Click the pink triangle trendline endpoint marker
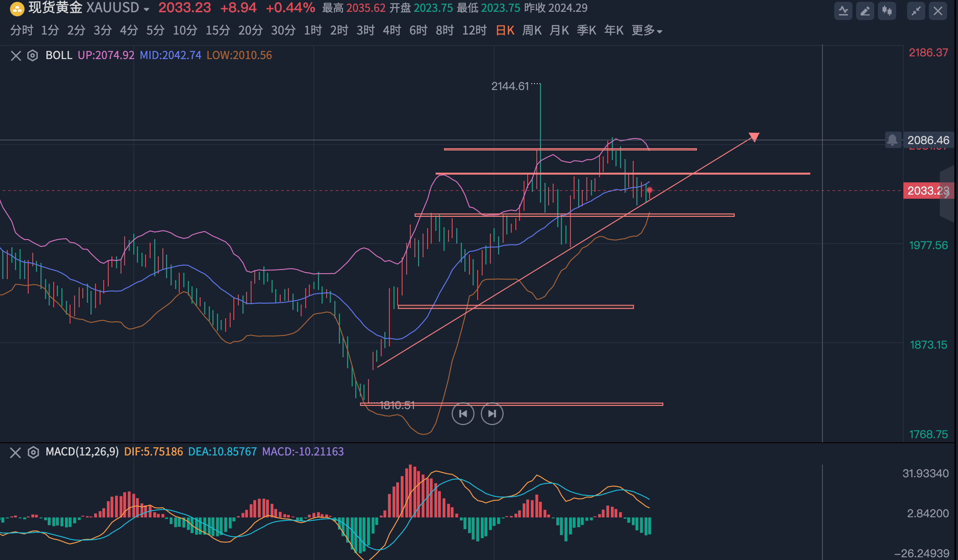The width and height of the screenshot is (958, 560). pos(754,137)
